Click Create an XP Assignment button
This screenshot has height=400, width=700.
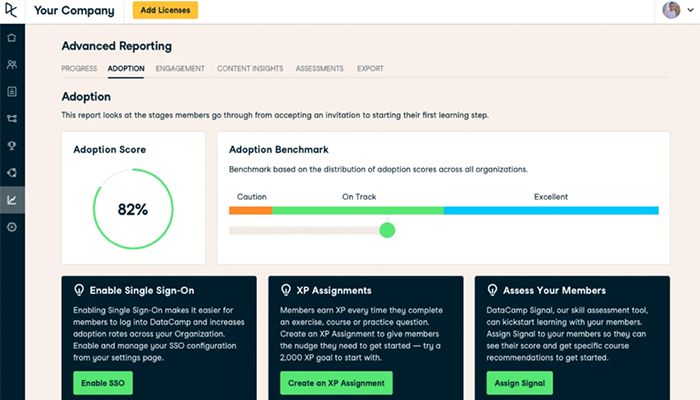point(336,383)
